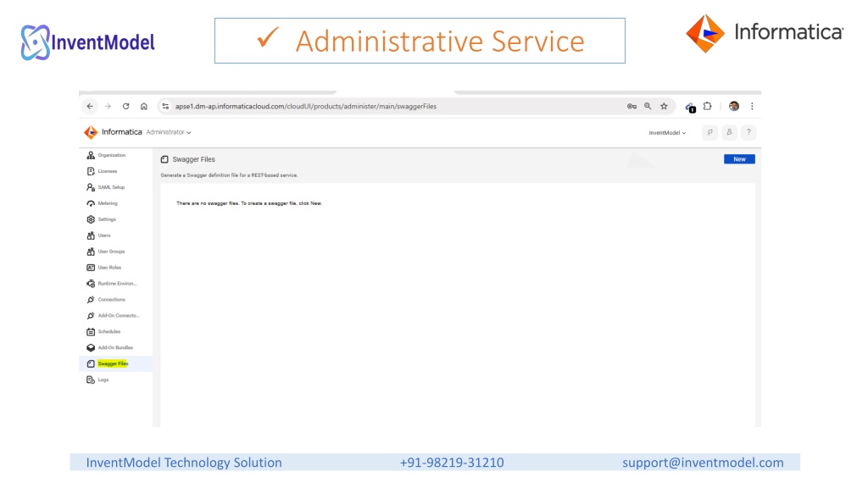Click the Logs sidebar icon
The image size is (868, 488).
[x=91, y=380]
